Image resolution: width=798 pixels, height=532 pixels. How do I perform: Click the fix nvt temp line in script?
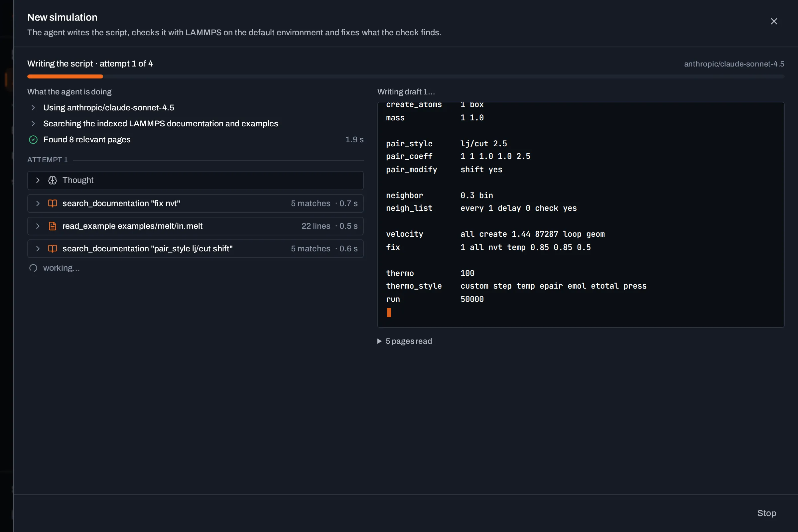pyautogui.click(x=488, y=247)
